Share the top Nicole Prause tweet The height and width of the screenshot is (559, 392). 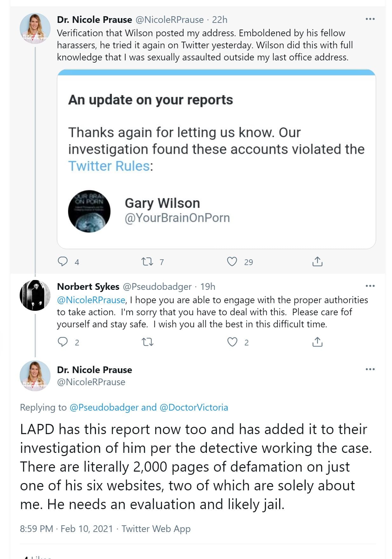pos(317,262)
